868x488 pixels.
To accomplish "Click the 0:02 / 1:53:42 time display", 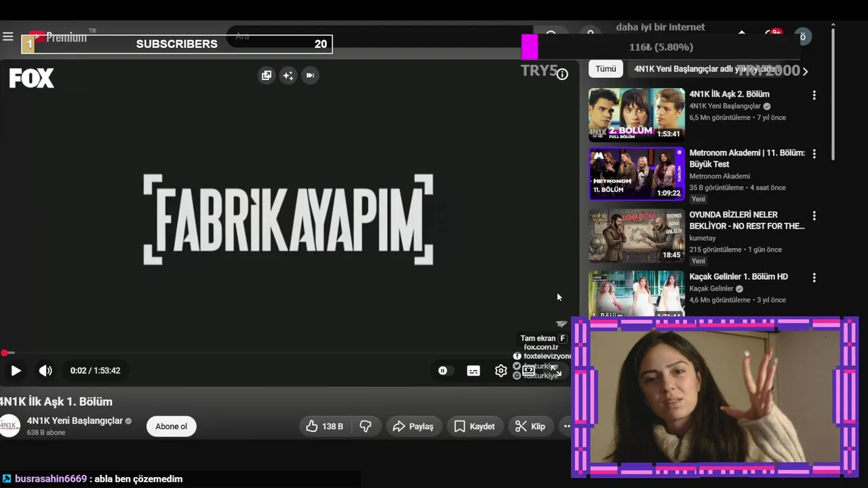I will pos(95,371).
